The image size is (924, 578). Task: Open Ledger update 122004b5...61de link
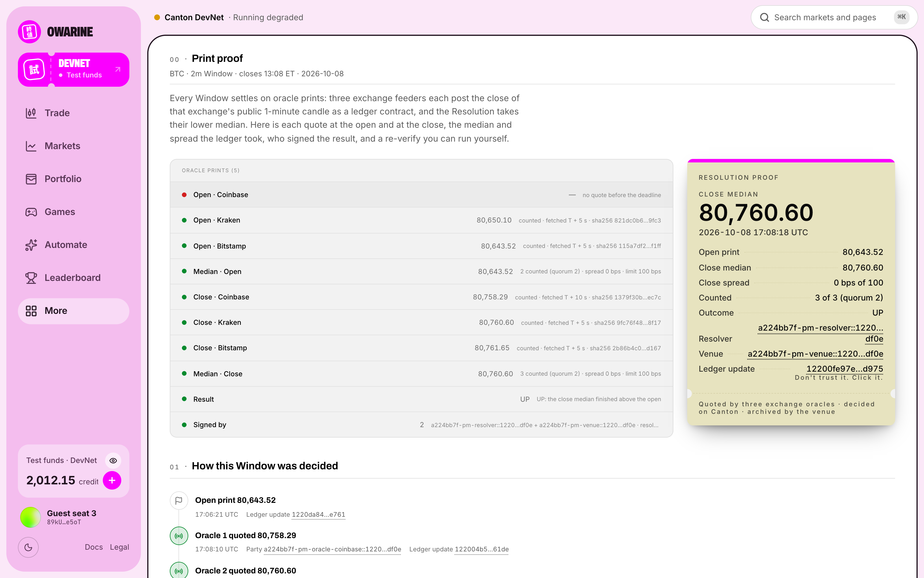481,549
